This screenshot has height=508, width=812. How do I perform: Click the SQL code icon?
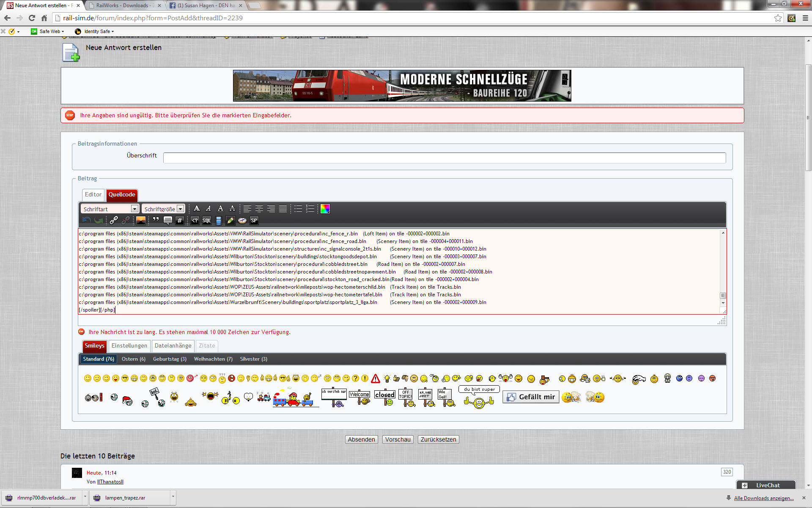tap(206, 220)
